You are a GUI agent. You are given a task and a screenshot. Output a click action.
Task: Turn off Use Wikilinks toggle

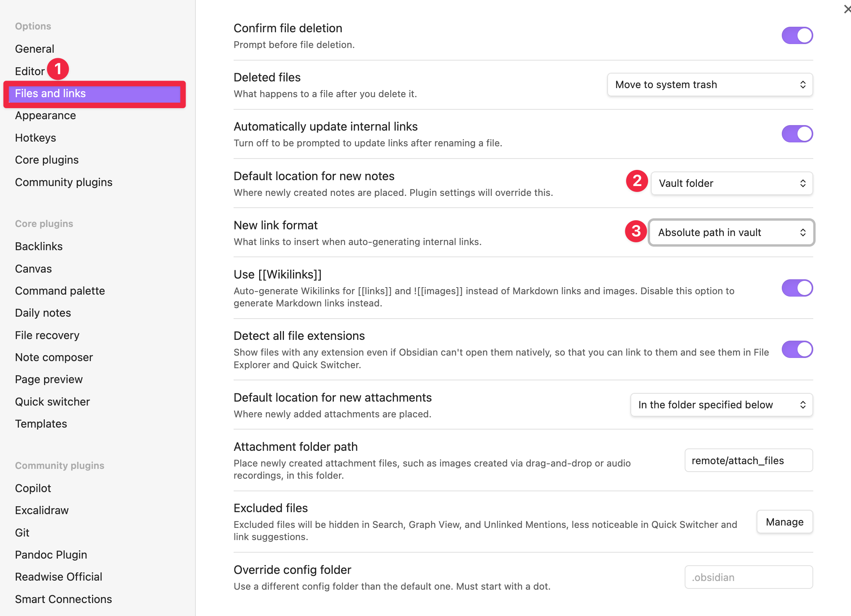click(797, 288)
